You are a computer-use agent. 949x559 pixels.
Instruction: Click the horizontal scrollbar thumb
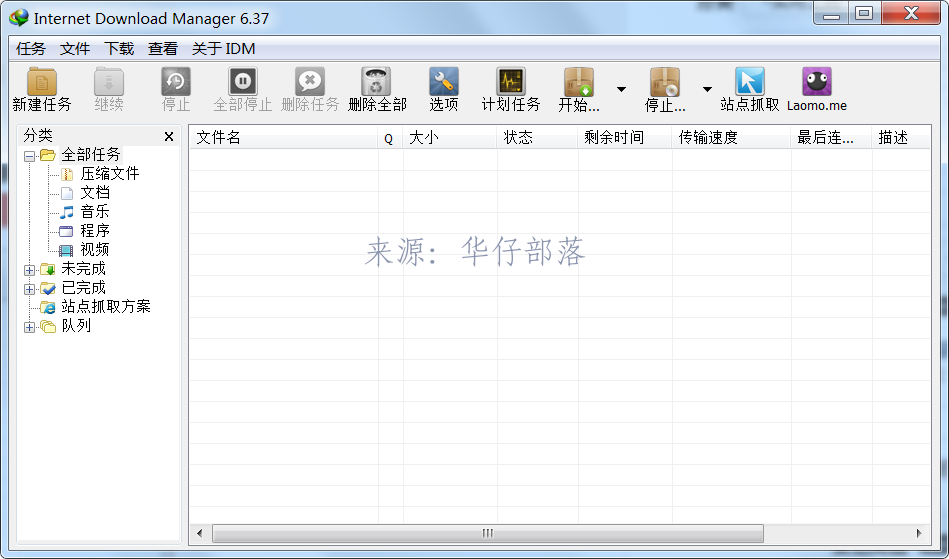[488, 534]
